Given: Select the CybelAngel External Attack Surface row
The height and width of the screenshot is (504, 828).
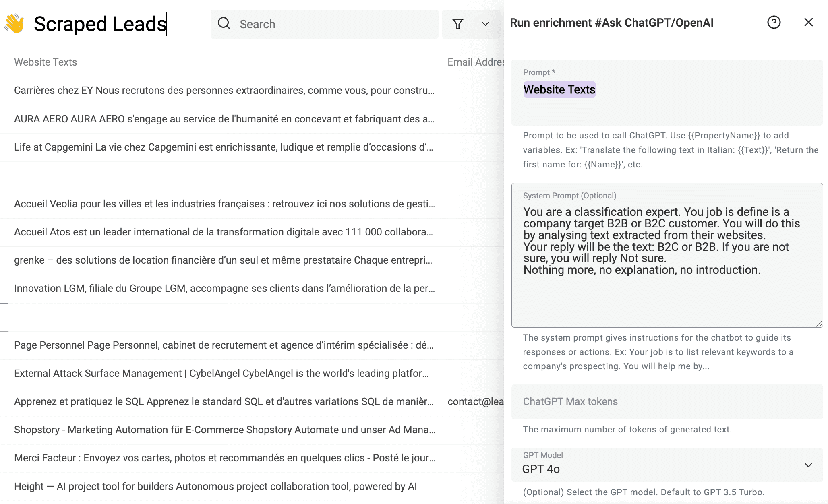Looking at the screenshot, I should tap(221, 373).
